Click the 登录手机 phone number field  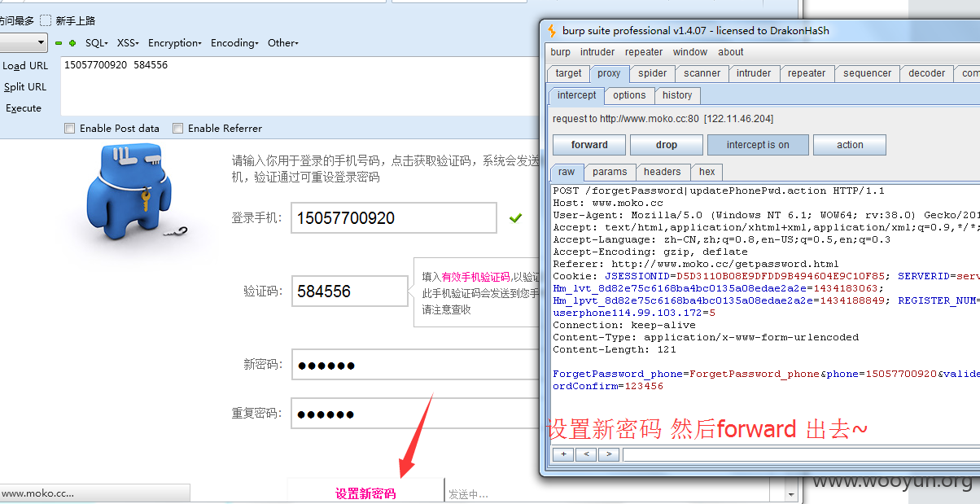click(x=394, y=218)
